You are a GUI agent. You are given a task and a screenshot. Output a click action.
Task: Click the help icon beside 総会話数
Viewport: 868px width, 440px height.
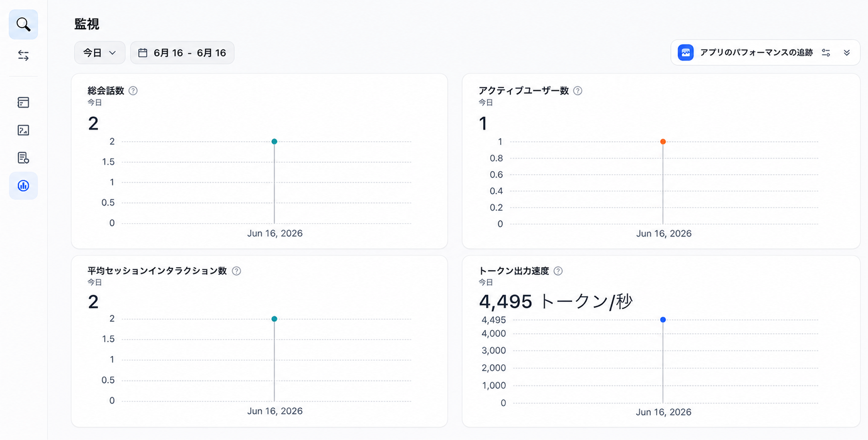[133, 91]
